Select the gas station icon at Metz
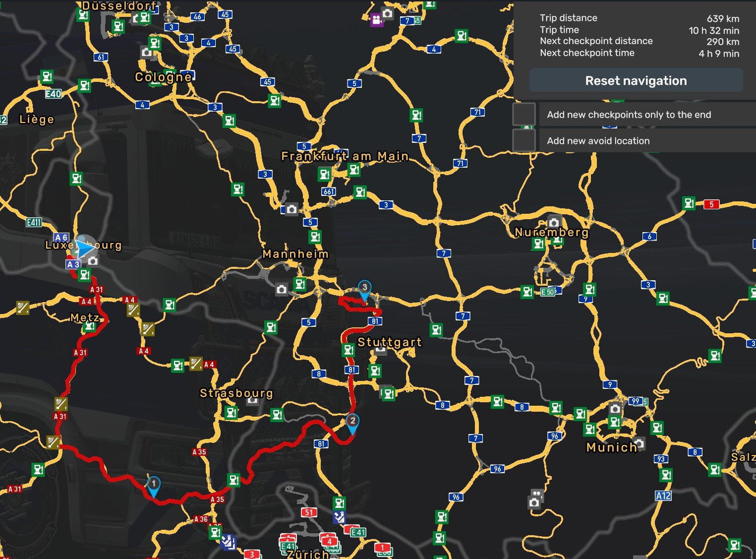The width and height of the screenshot is (756, 559). tap(90, 326)
